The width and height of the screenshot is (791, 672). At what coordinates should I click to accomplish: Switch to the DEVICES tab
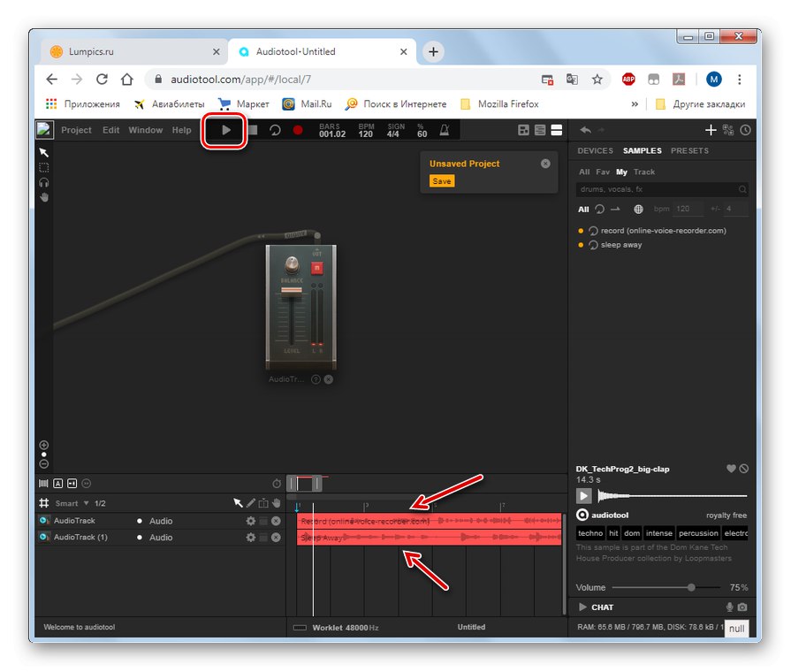click(x=595, y=151)
